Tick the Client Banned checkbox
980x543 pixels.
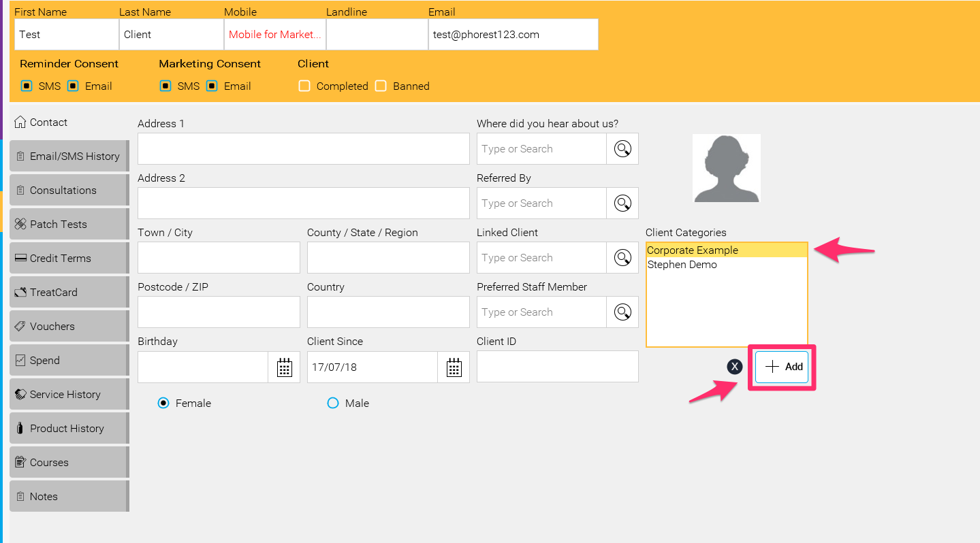pyautogui.click(x=381, y=86)
